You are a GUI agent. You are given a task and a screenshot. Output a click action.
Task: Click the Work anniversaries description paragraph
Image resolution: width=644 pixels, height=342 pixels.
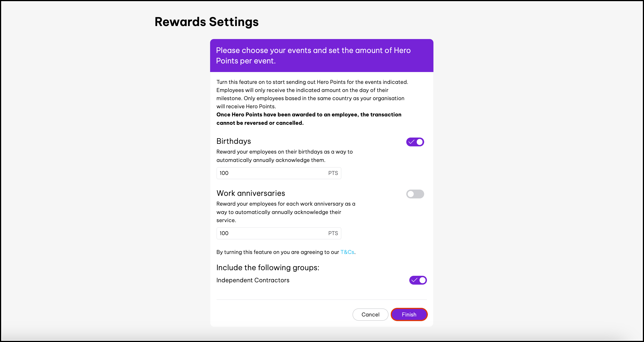pos(286,212)
